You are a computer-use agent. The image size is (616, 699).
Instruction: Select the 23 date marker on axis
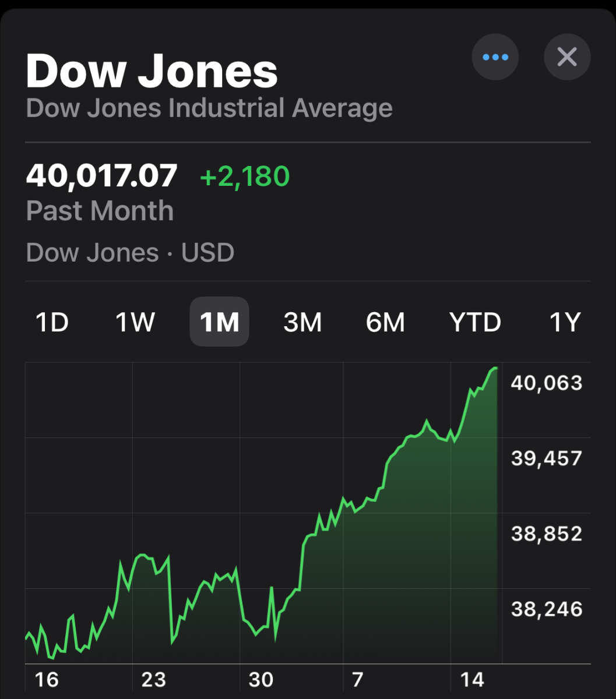point(154,680)
